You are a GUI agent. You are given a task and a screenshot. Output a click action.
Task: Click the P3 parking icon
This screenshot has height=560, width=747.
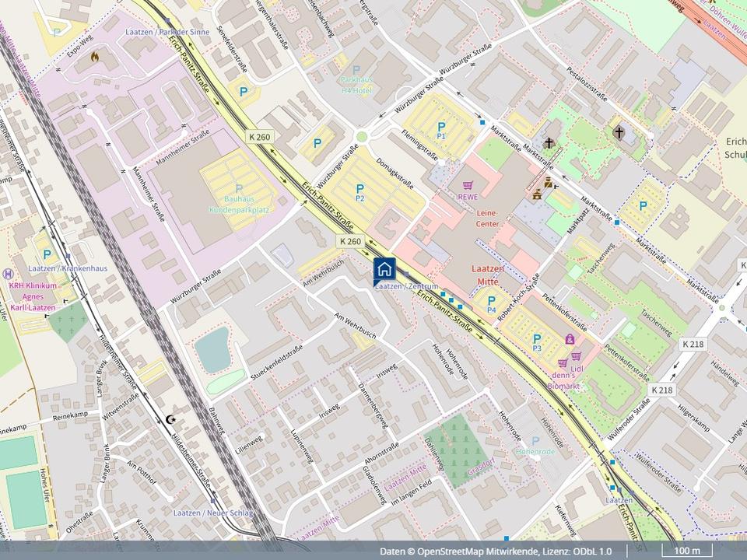pos(537,338)
